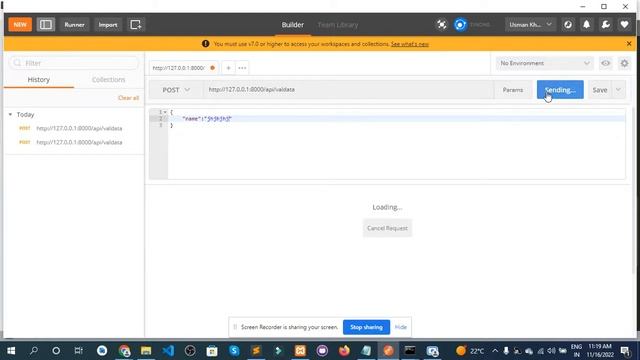
Task: Select the Collections sidebar tab
Action: (x=109, y=80)
